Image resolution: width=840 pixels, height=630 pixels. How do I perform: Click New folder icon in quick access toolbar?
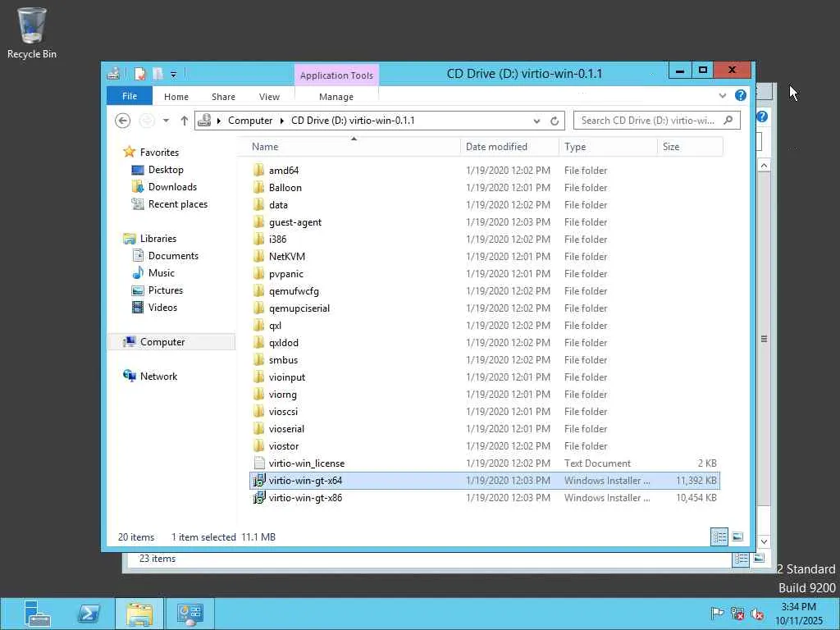coord(158,74)
